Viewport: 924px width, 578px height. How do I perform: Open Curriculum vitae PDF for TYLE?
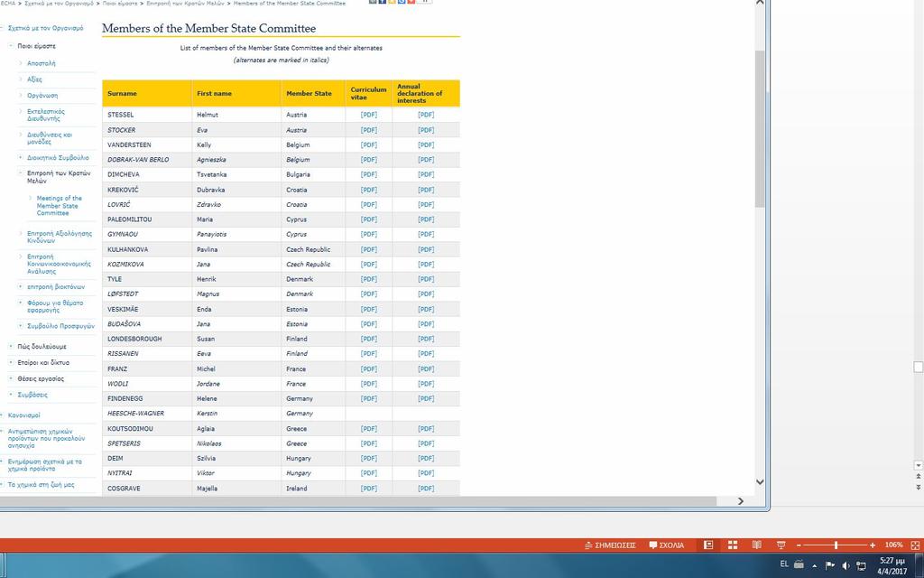369,279
